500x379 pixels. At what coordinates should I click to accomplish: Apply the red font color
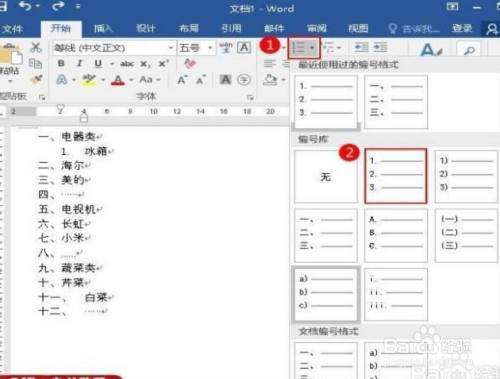pos(118,80)
